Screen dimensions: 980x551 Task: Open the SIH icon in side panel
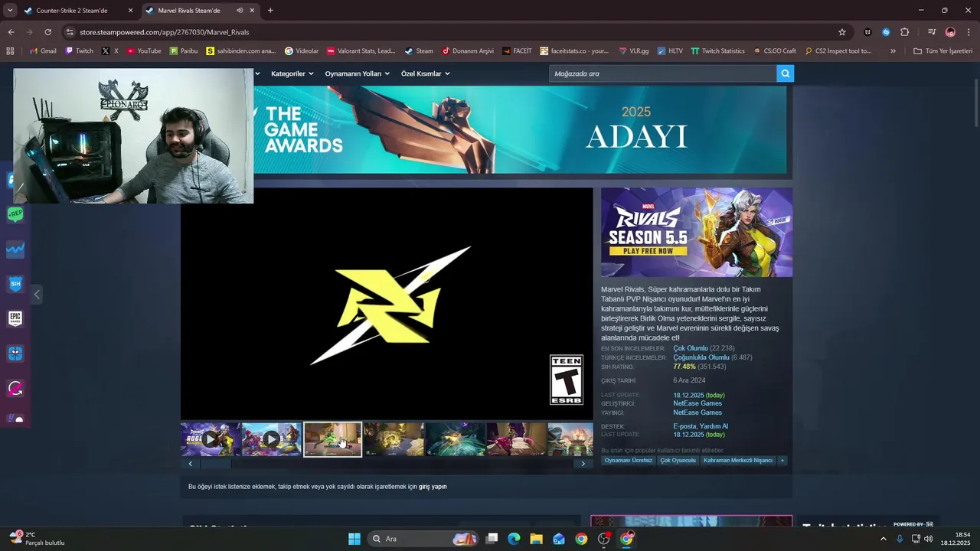15,284
